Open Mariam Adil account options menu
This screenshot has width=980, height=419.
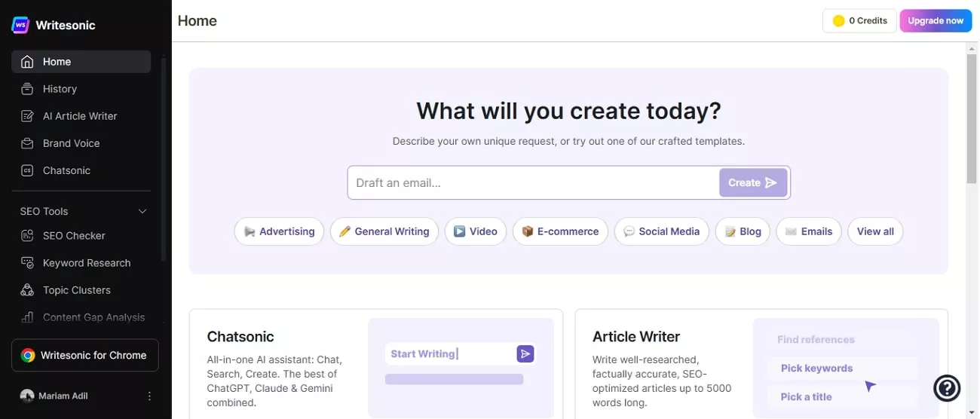[149, 396]
